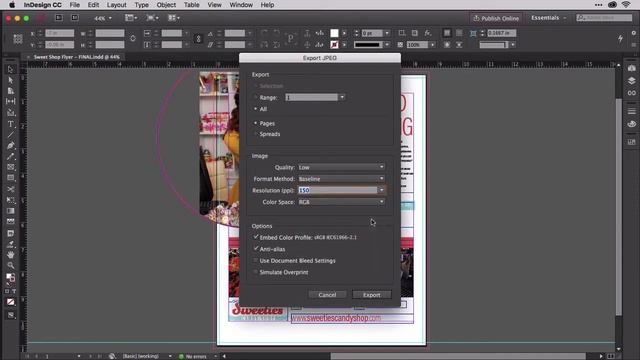Screen dimensions: 640x360
Task: Click the Publish Online button
Action: pos(496,18)
